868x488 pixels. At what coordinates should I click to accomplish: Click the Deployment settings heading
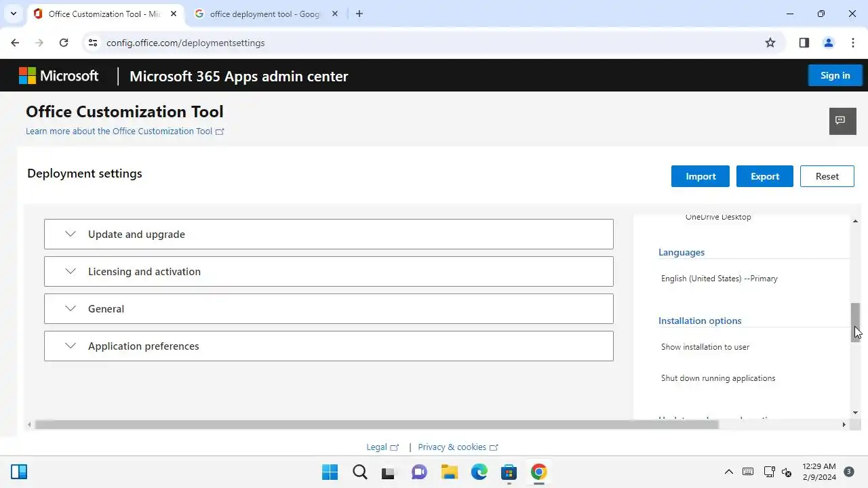coord(85,174)
